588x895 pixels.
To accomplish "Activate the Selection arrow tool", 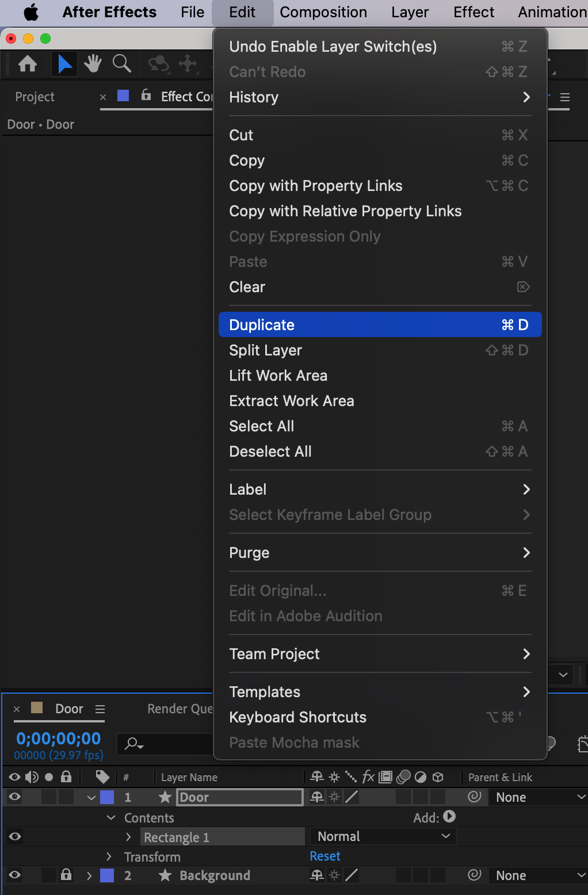I will [x=64, y=63].
